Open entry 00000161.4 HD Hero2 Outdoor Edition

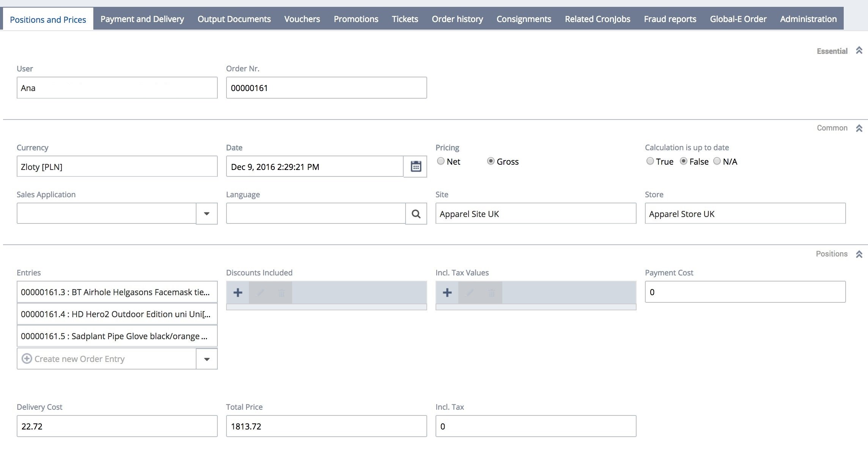pos(117,314)
